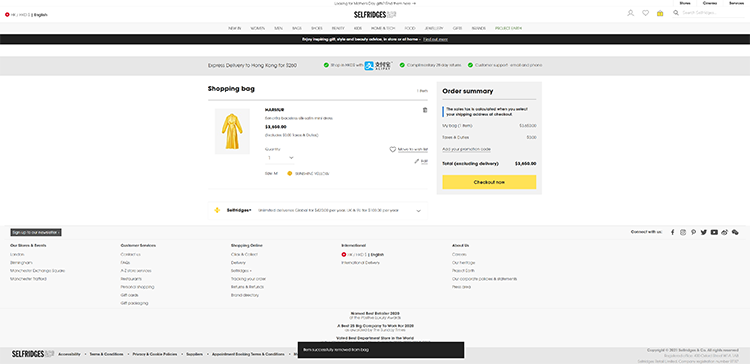Click Sign up to our newsletter button
The height and width of the screenshot is (364, 750).
pos(36,232)
